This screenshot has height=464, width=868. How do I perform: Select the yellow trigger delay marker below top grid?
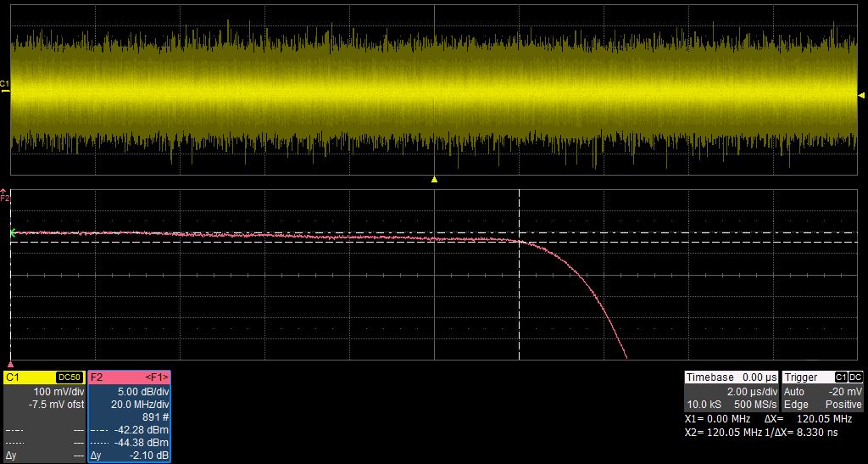click(x=434, y=179)
